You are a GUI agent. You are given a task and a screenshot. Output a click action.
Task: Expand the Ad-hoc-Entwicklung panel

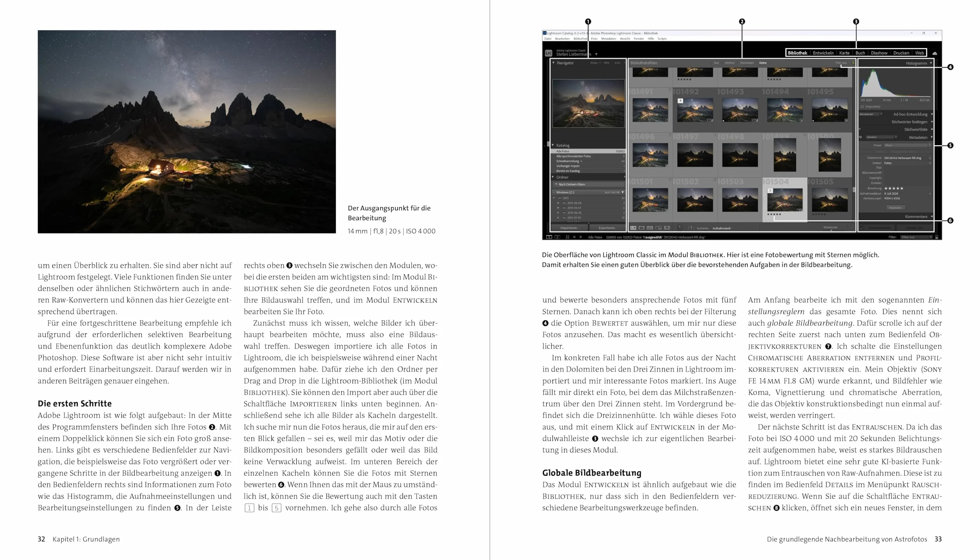click(x=932, y=114)
